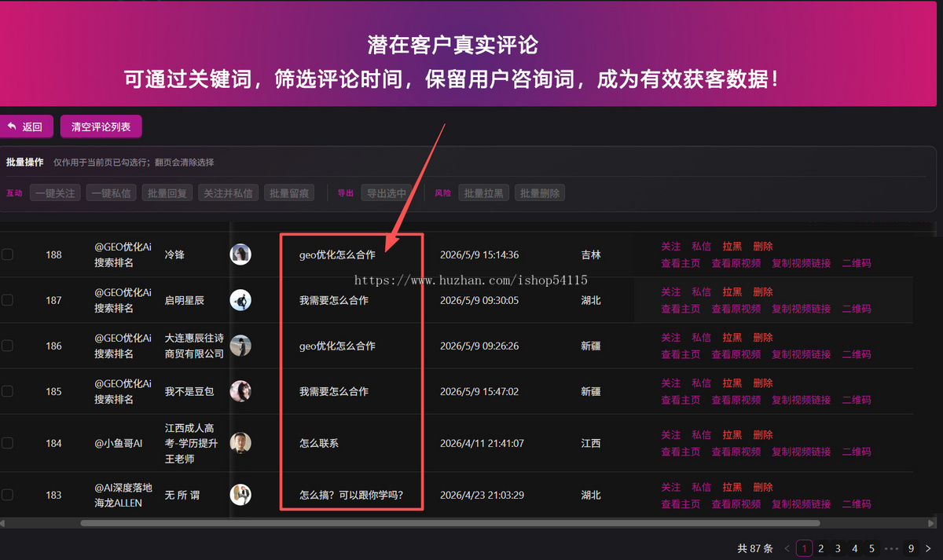Select current page 1 in pagination
This screenshot has width=943, height=560.
click(x=805, y=548)
